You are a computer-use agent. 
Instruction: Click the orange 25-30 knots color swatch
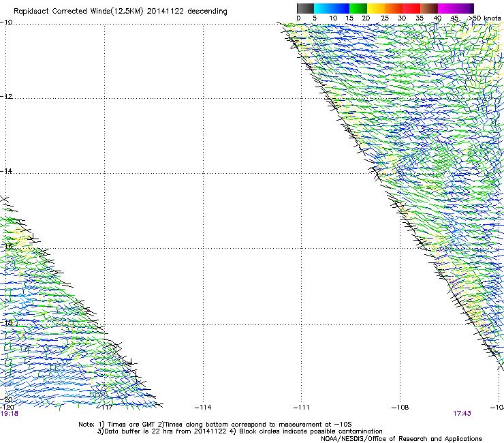click(394, 8)
